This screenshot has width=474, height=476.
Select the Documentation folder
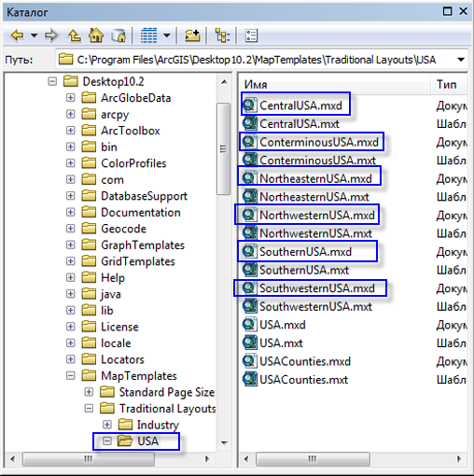(132, 212)
